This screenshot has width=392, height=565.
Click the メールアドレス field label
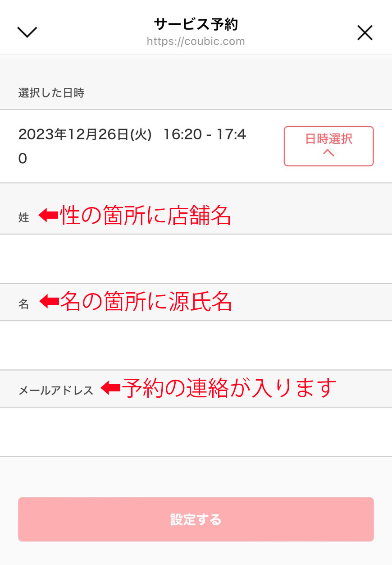pyautogui.click(x=56, y=390)
